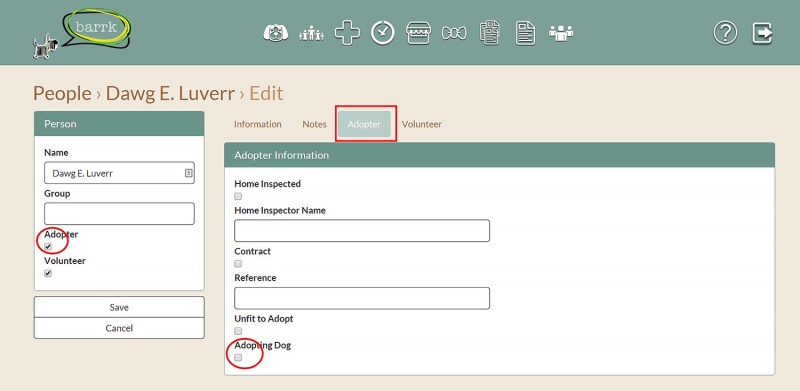The height and width of the screenshot is (391, 800).
Task: Click the Person panel header
Action: pos(119,124)
